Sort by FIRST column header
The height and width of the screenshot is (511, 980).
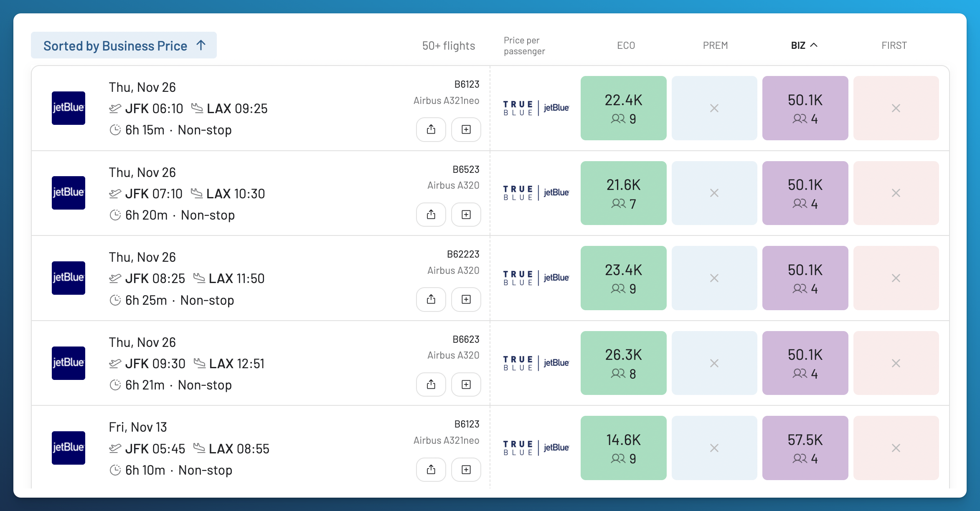(x=894, y=45)
